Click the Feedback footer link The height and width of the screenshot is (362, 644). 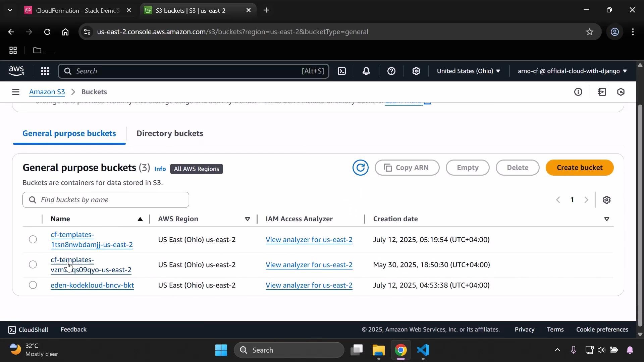[x=73, y=329]
